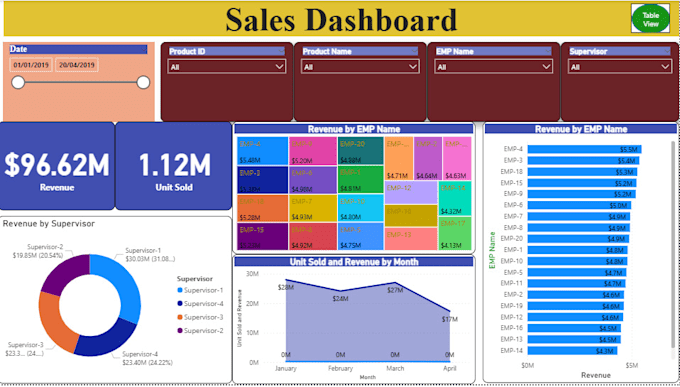The width and height of the screenshot is (680, 387).
Task: Select Supervisor-2 in the donut legend
Action: pos(200,331)
